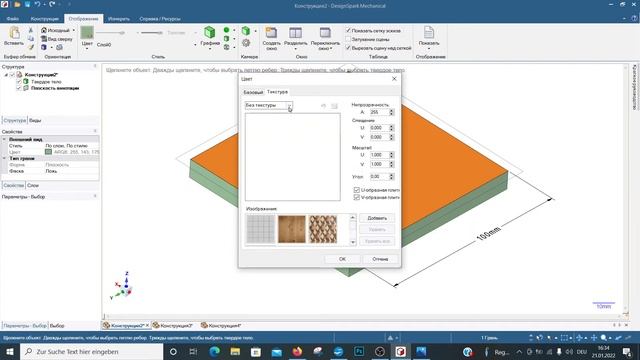
Task: Toggle Затухание сцены checkbox
Action: click(349, 39)
